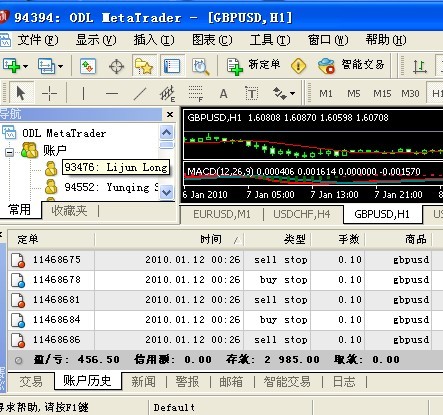Select the text A tool

[x=223, y=94]
